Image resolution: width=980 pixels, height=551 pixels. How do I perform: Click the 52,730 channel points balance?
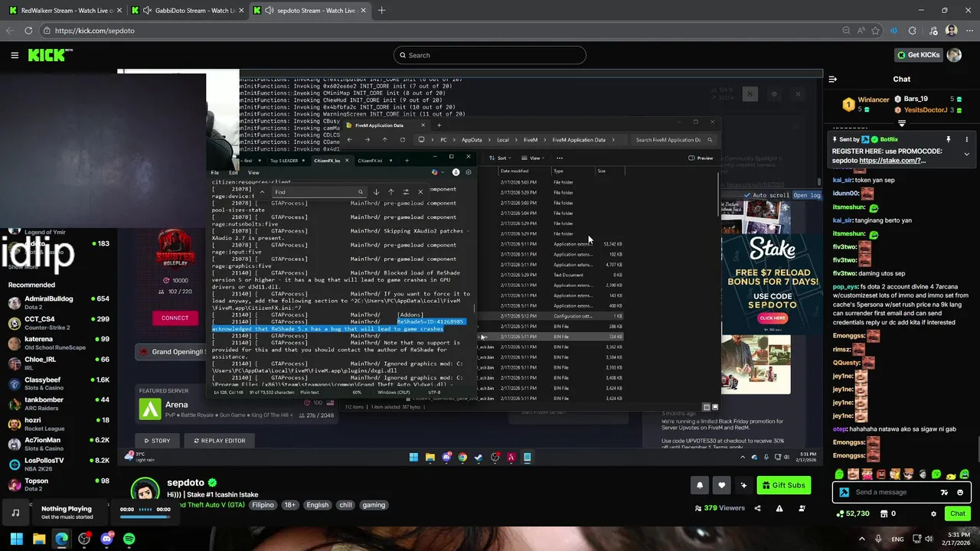point(851,514)
